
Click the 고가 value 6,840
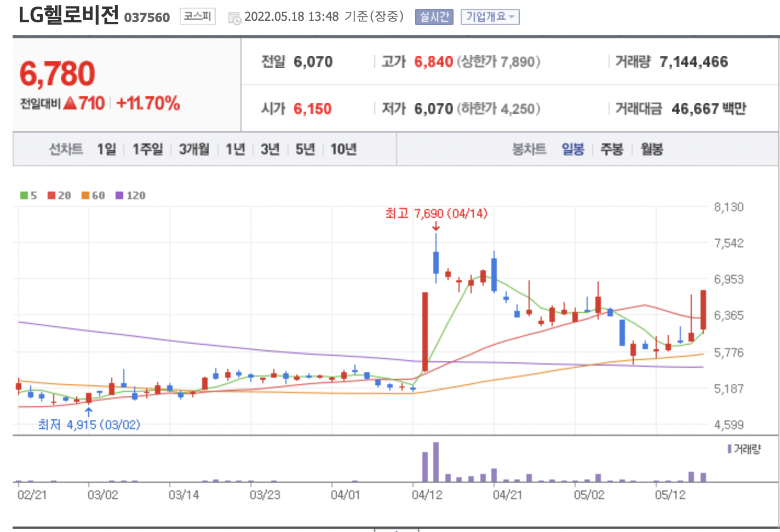(x=433, y=61)
